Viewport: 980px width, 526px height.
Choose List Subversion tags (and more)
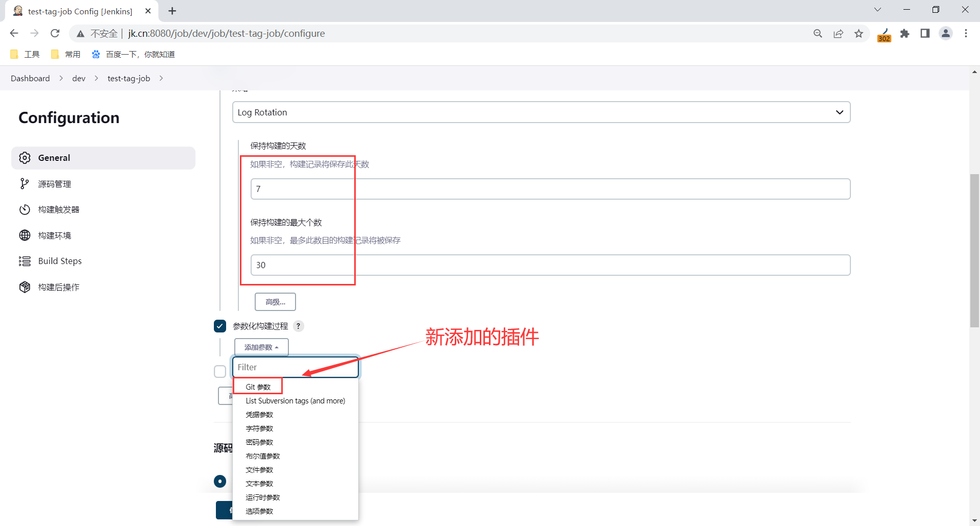(296, 401)
